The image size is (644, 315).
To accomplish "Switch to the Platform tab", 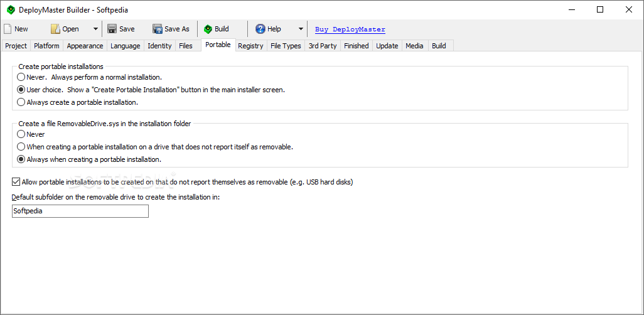I will tap(46, 46).
